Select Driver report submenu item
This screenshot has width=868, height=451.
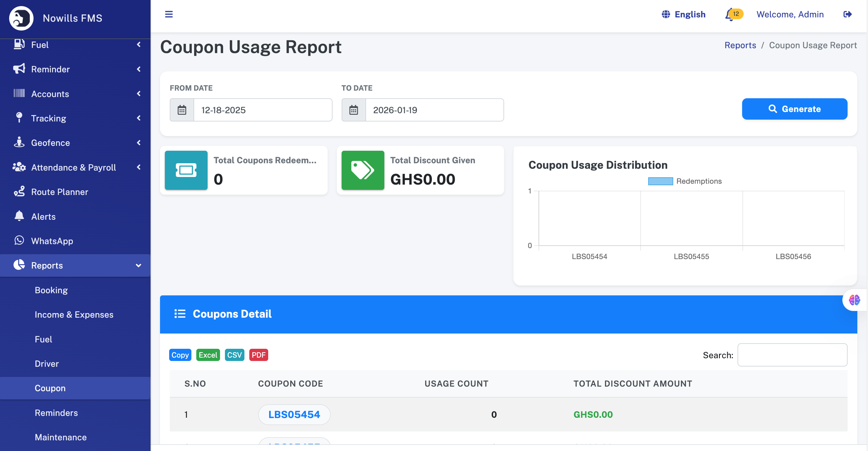coord(47,364)
